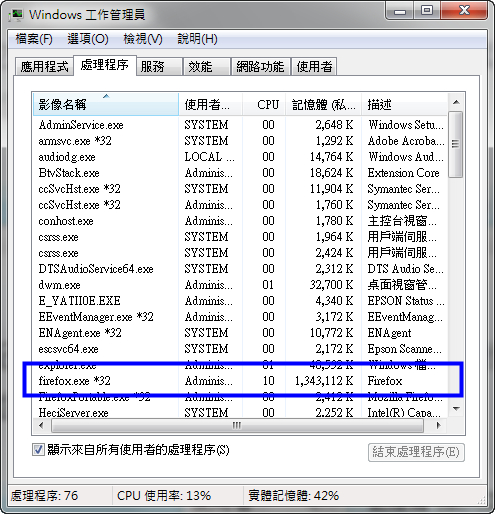
Task: Click the Task Manager title bar icon
Action: 17,15
